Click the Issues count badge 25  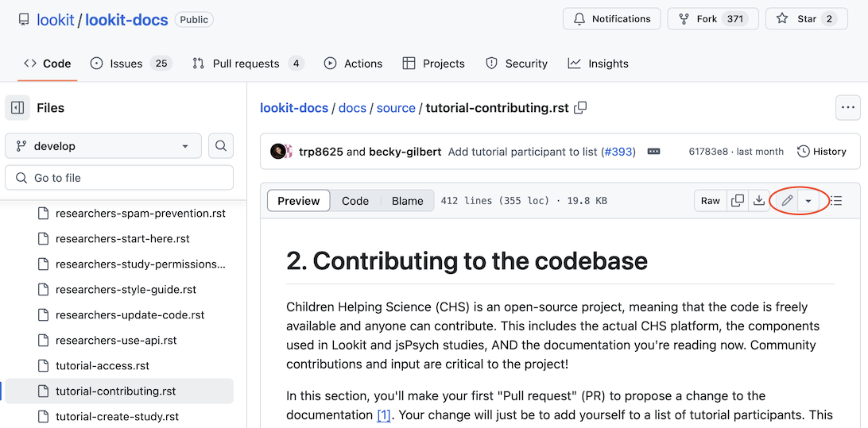pos(161,64)
